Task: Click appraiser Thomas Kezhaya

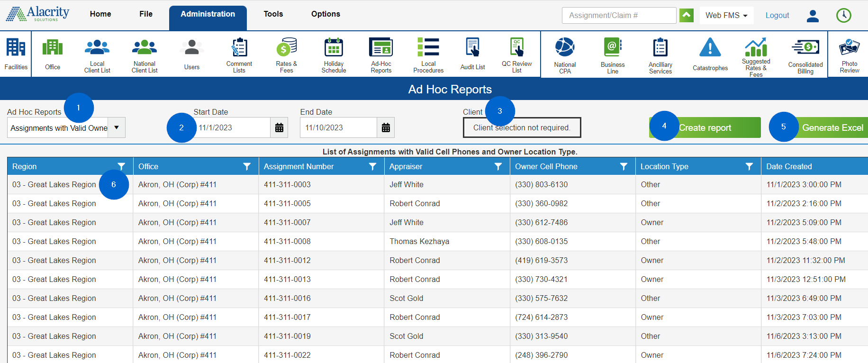Action: 419,241
